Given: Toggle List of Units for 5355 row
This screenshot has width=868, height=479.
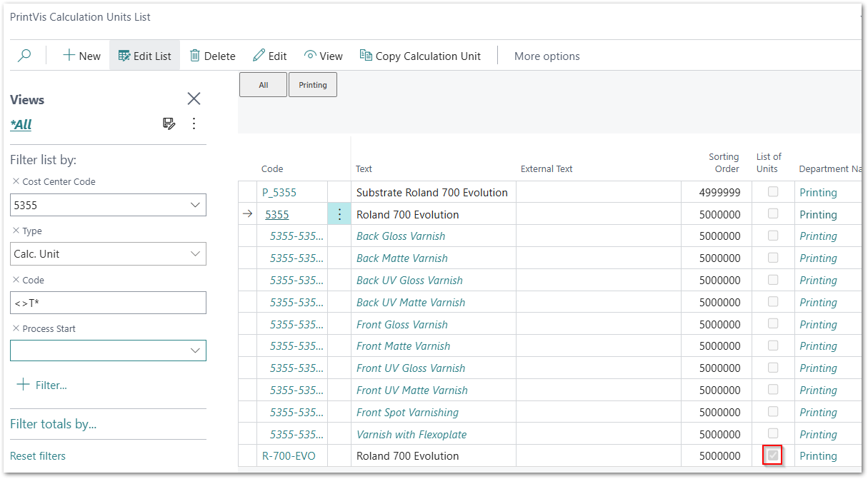Looking at the screenshot, I should (x=773, y=213).
